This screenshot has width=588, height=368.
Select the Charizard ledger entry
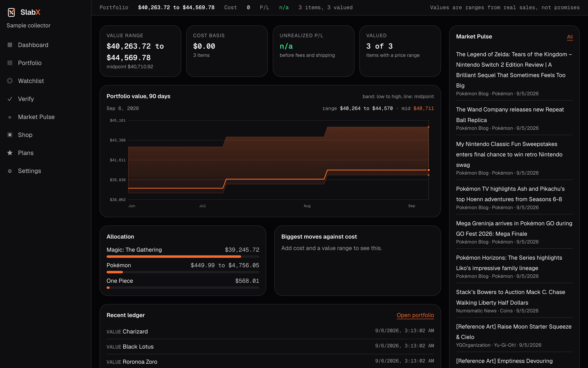coord(270,331)
